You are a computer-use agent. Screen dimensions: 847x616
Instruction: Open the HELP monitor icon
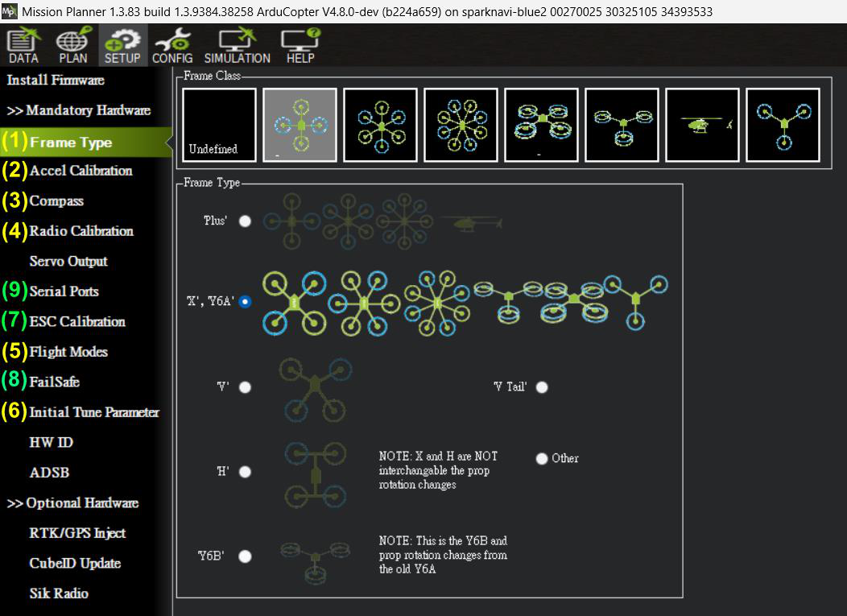tap(300, 46)
